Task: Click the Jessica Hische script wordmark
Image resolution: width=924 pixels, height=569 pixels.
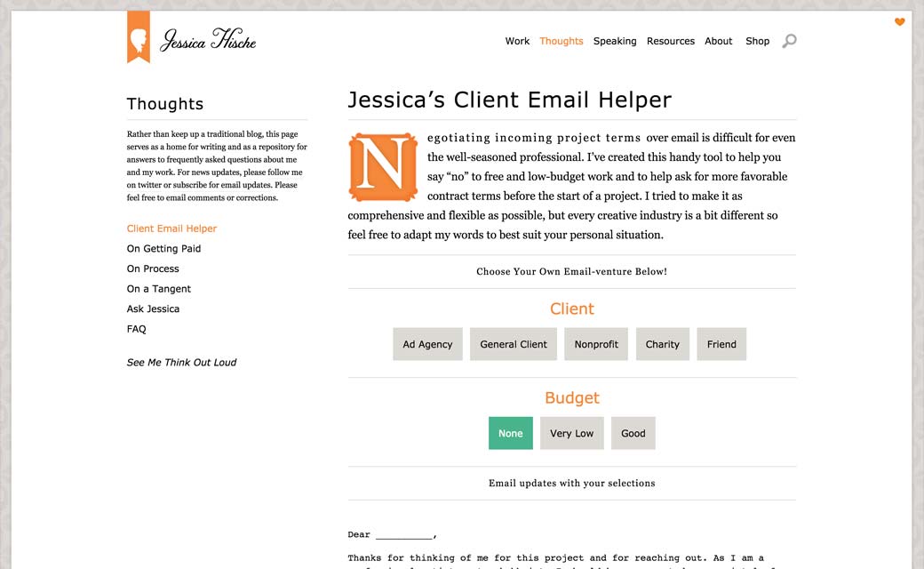Action: [x=208, y=41]
